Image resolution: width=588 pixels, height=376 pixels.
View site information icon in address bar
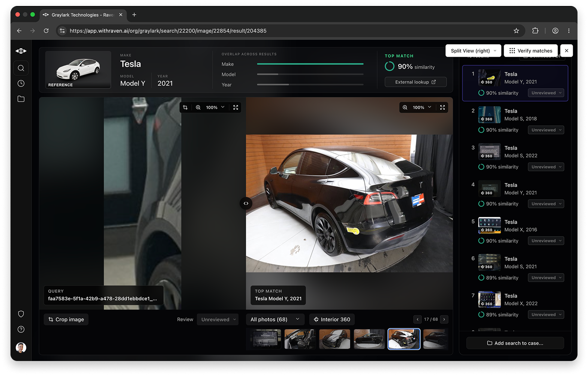pos(62,31)
